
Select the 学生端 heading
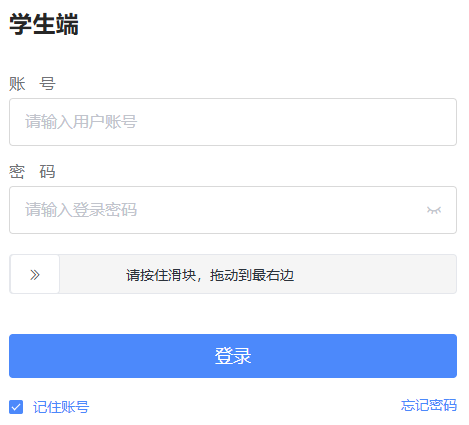tap(44, 24)
